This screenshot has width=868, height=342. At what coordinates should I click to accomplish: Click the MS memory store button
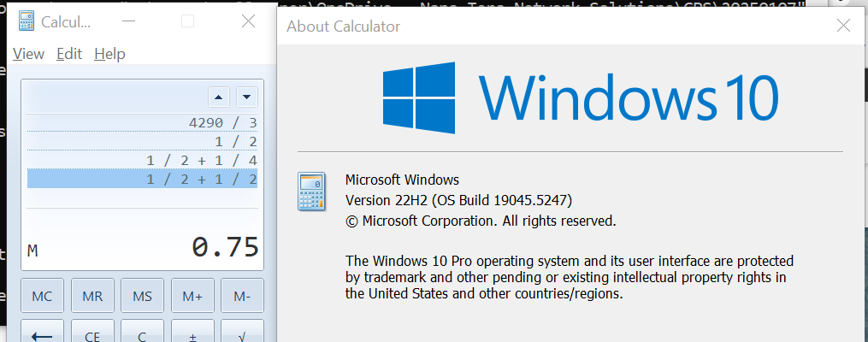142,296
